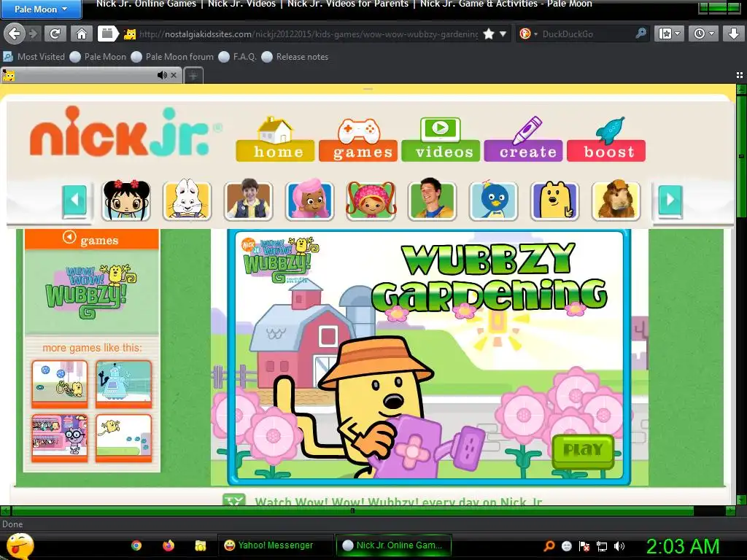Open the browser home page
Screen dimensions: 747x560
82,34
